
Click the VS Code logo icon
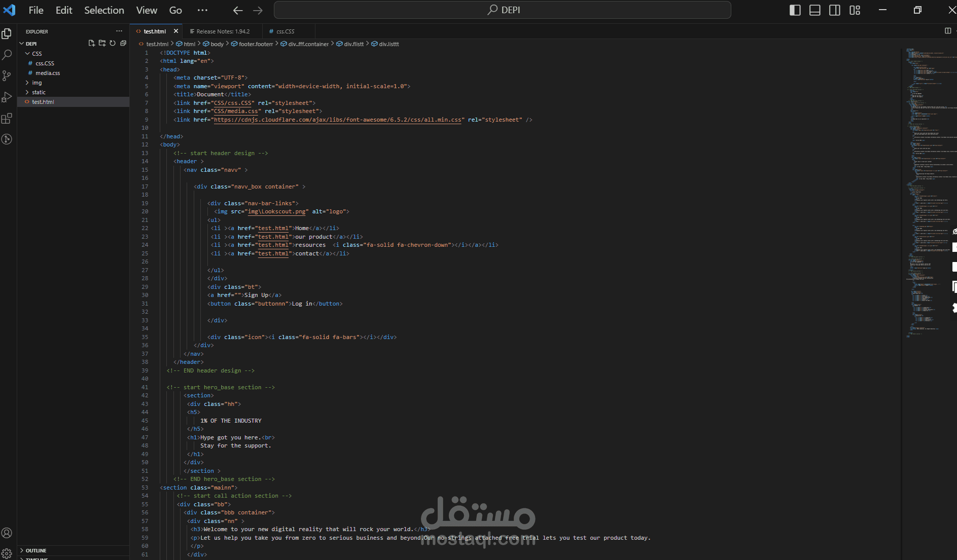(x=9, y=10)
